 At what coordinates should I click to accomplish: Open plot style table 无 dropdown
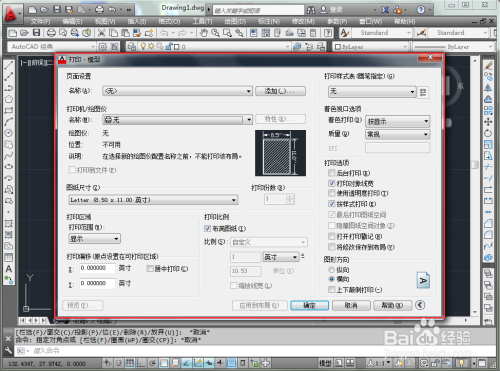point(372,91)
